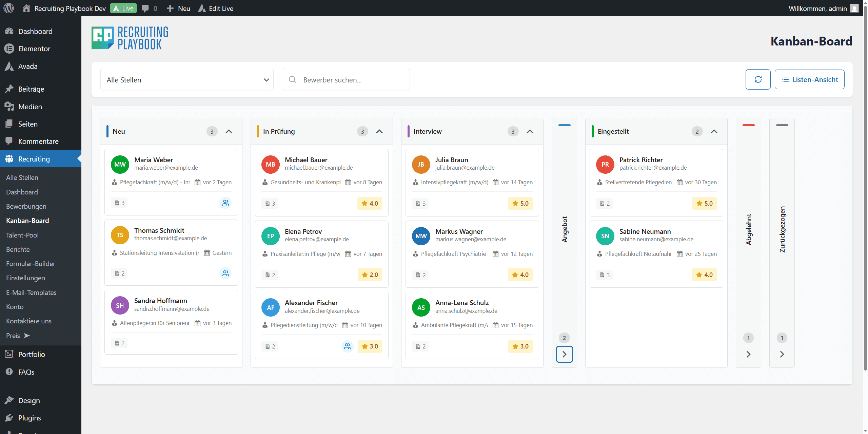The image size is (868, 434).
Task: Collapse the Neu column
Action: pos(229,131)
